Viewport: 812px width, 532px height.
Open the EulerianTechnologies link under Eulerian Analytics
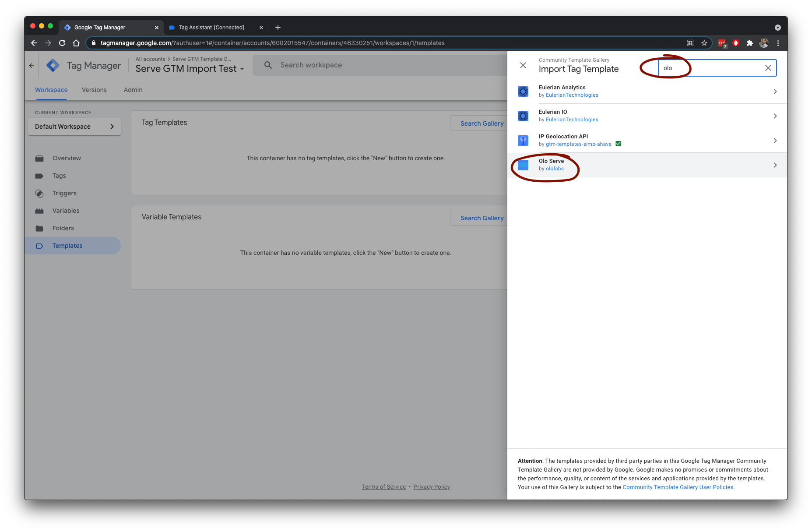pos(572,95)
